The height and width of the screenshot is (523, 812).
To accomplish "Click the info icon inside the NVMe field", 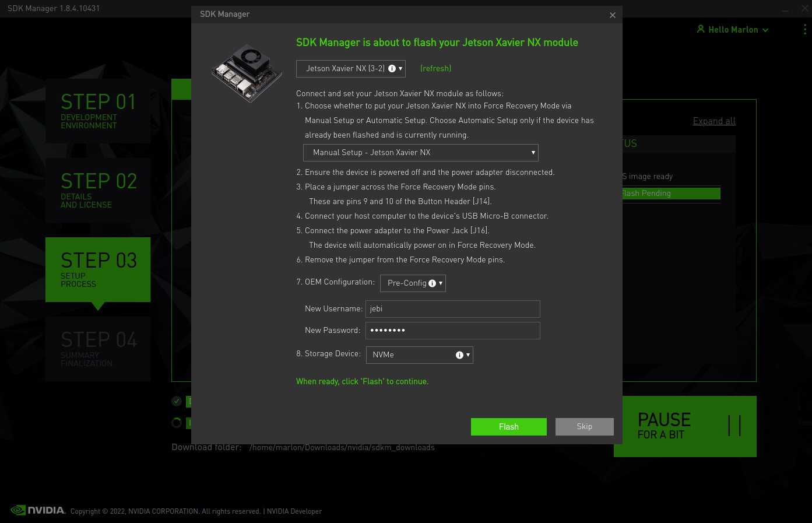I will click(x=459, y=354).
